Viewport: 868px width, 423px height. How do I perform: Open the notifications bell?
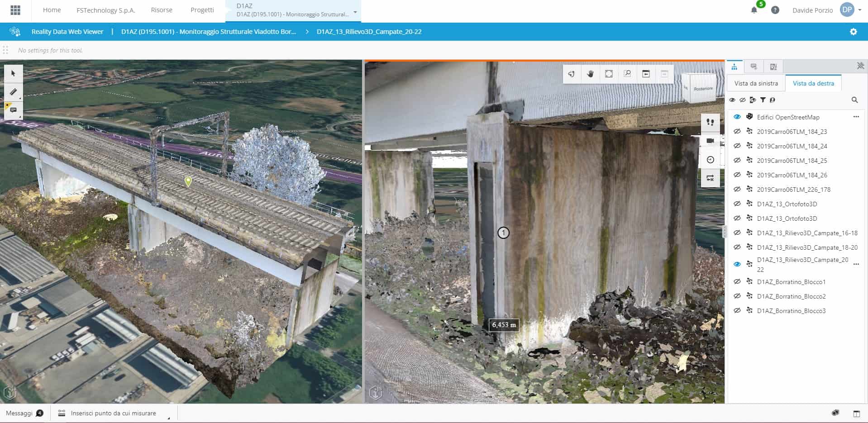pos(754,10)
